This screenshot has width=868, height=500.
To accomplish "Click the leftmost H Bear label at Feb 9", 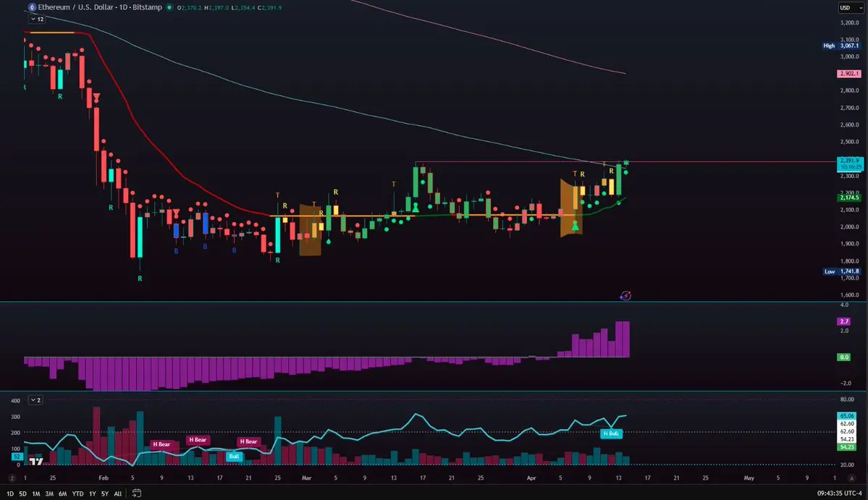I will coord(161,444).
